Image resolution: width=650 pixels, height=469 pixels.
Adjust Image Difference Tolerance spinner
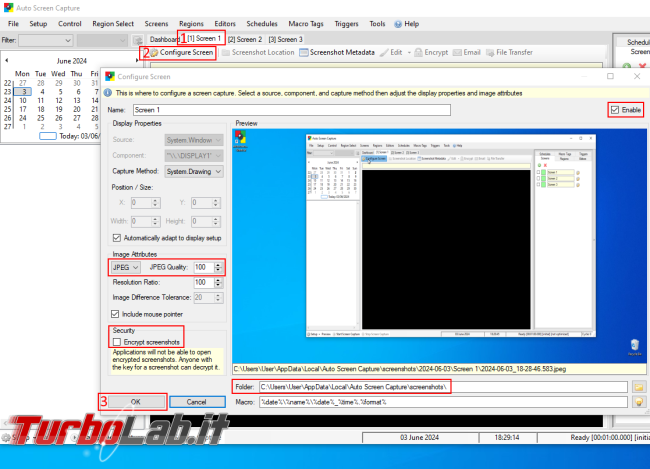click(x=218, y=297)
